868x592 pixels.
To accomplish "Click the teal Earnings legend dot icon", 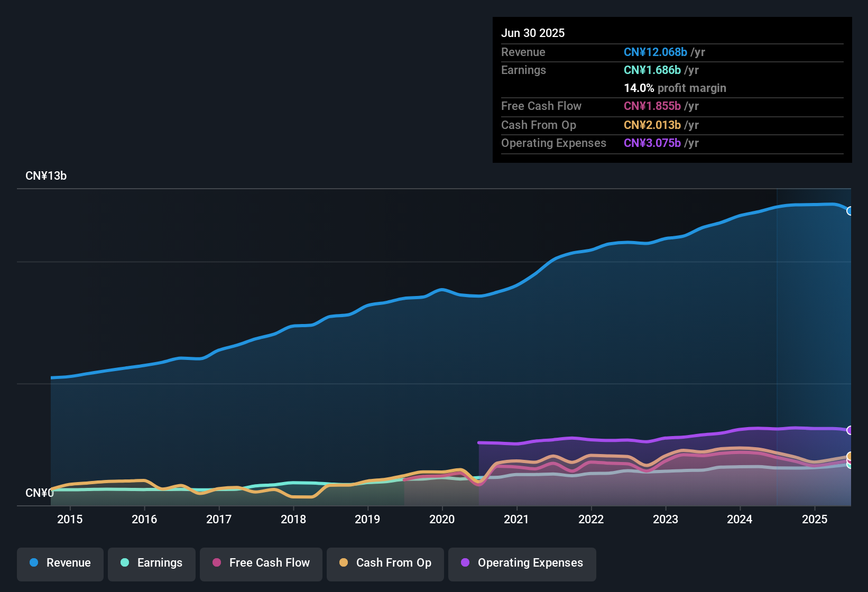I will click(x=125, y=563).
